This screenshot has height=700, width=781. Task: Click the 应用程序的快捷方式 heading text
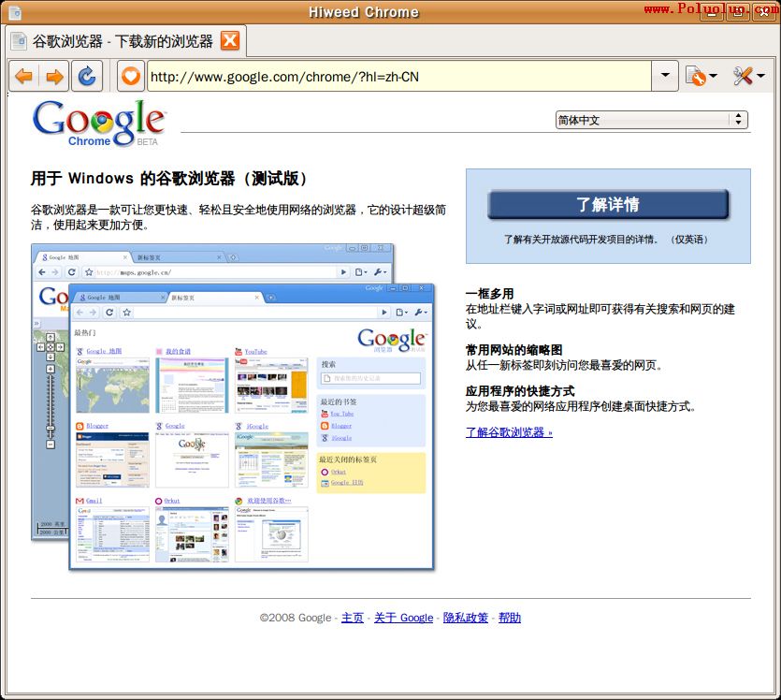pos(520,390)
